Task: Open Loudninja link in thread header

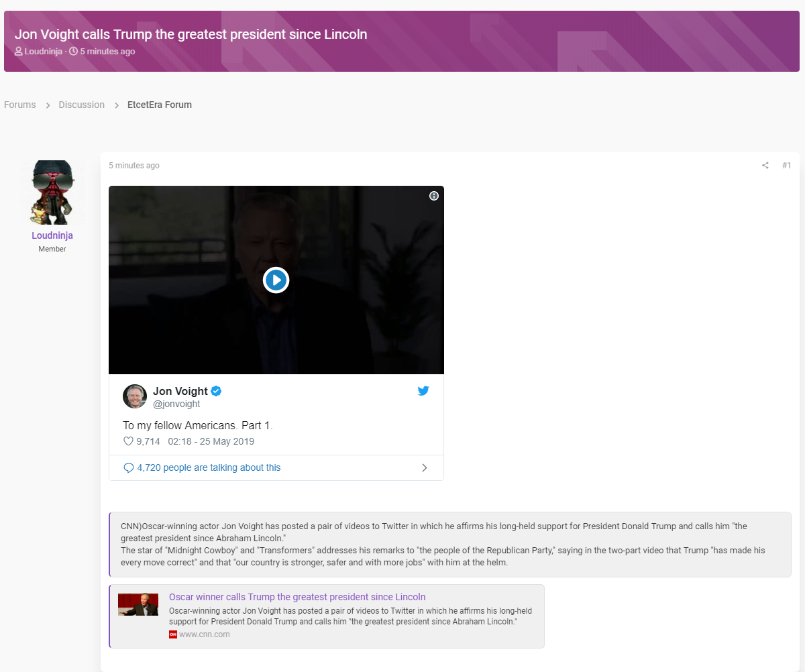Action: click(x=43, y=52)
